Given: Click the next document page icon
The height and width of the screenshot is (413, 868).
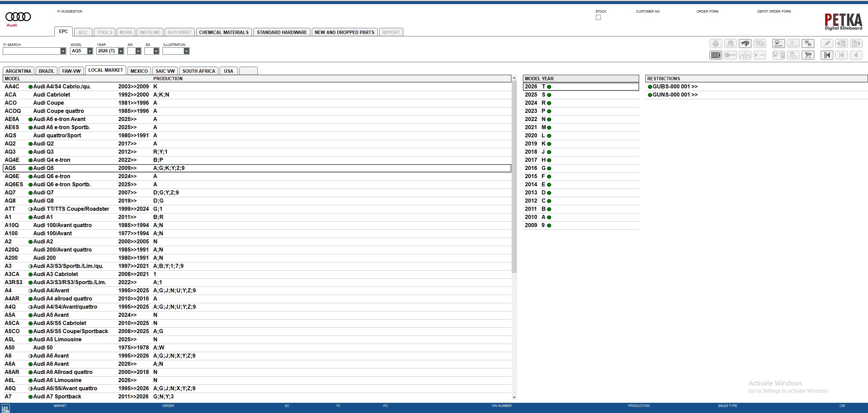Looking at the screenshot, I should coord(856,44).
